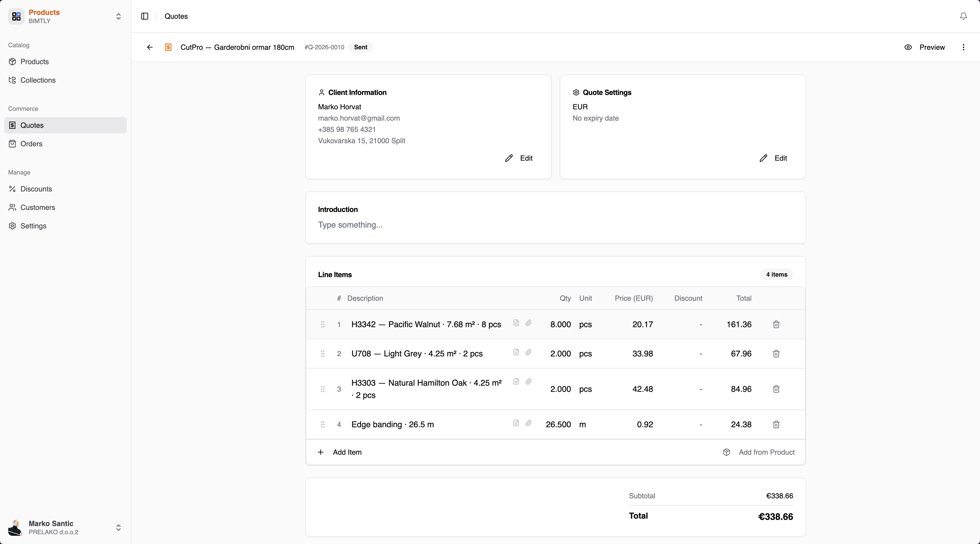This screenshot has height=544, width=980.
Task: Select Orders in the sidebar
Action: tap(31, 143)
